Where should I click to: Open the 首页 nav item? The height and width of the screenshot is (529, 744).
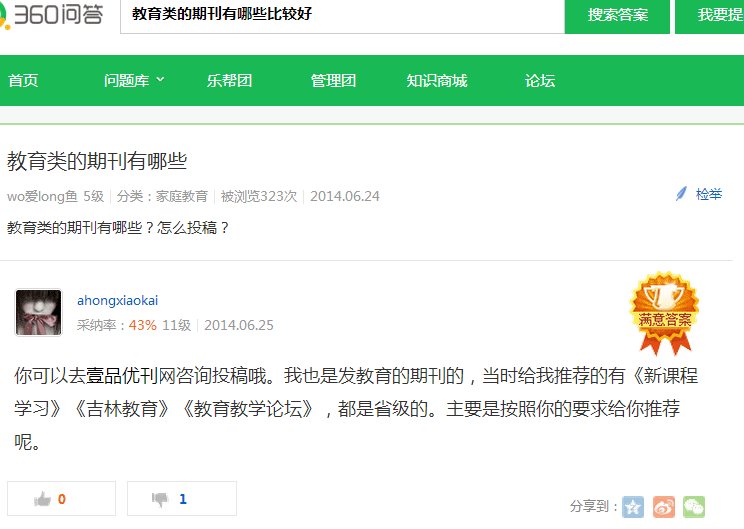pyautogui.click(x=23, y=81)
